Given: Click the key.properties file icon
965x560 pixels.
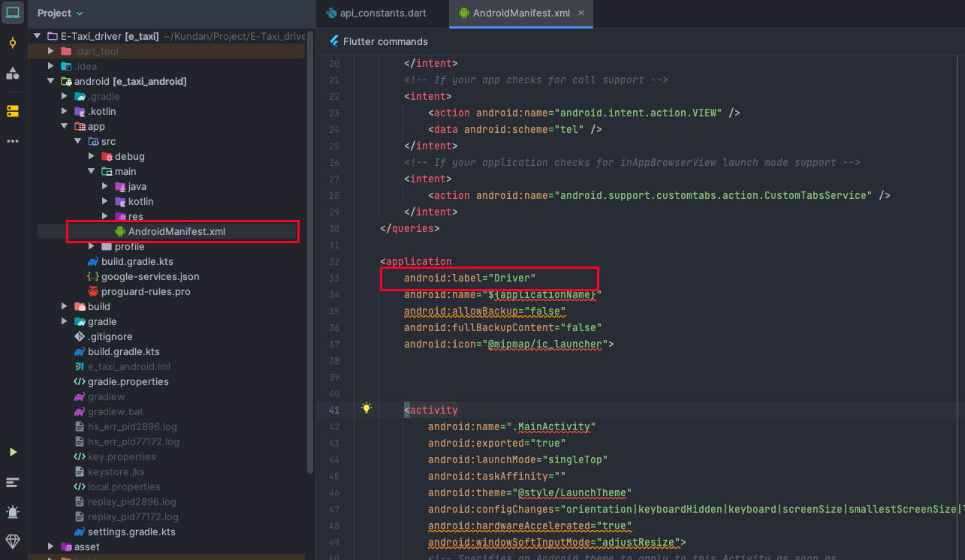Looking at the screenshot, I should (80, 456).
